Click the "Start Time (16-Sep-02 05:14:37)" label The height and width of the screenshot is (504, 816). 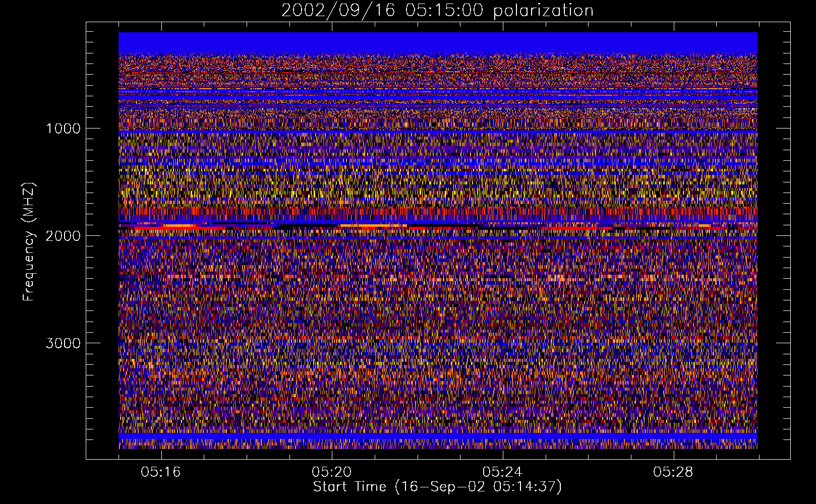(x=437, y=487)
